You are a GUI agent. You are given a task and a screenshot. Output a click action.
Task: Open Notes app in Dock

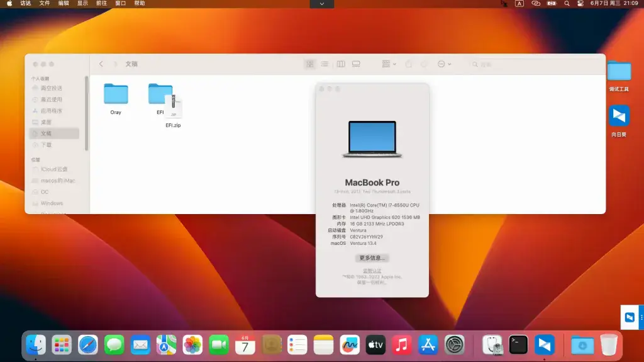pos(324,345)
